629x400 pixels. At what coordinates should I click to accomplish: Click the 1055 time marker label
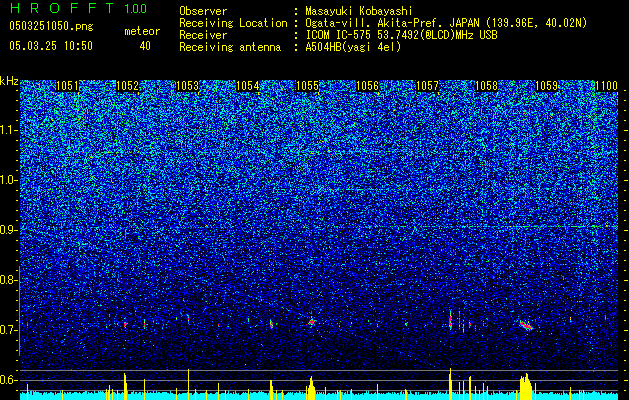pos(307,86)
